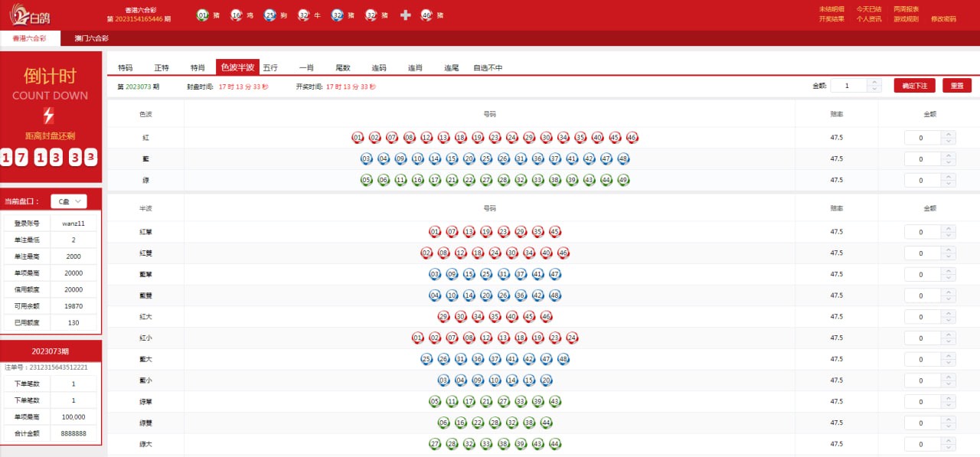Select ball 04 in the 藍雙 row
980x457 pixels.
pos(435,295)
